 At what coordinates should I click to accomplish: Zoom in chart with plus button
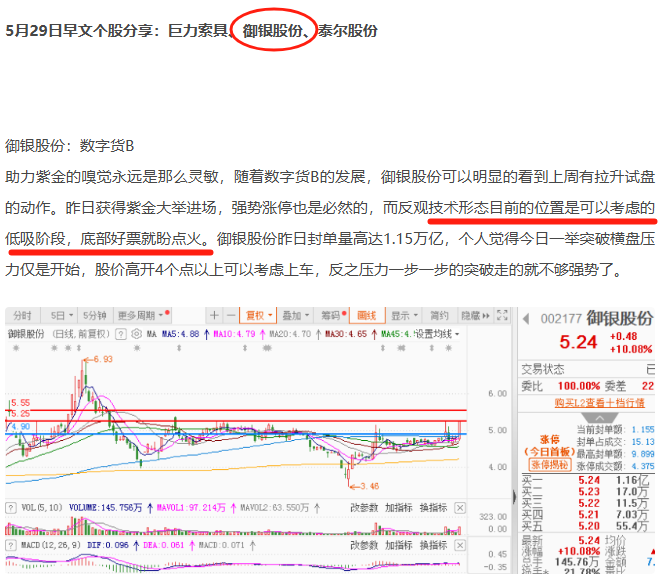coord(214,316)
